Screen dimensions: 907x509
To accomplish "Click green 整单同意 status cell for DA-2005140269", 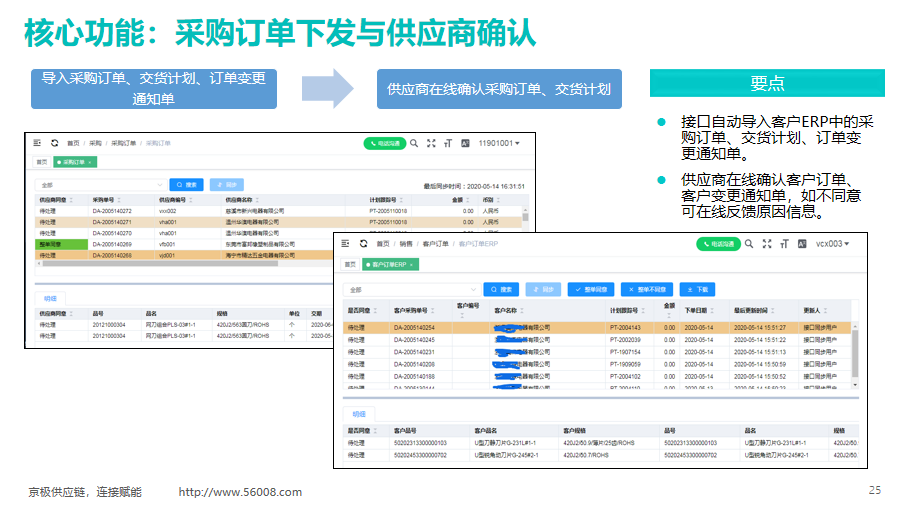I will (x=61, y=245).
